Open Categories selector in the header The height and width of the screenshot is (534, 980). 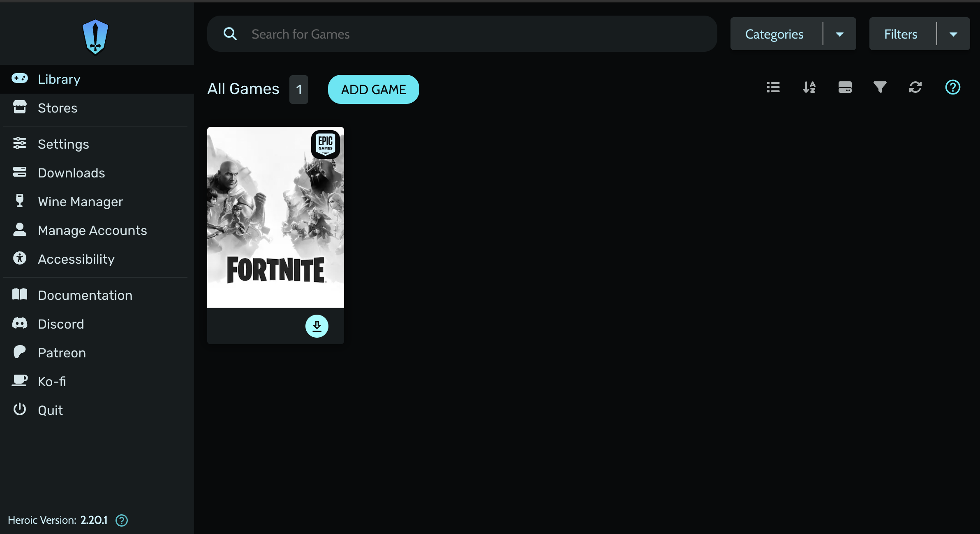click(x=774, y=34)
